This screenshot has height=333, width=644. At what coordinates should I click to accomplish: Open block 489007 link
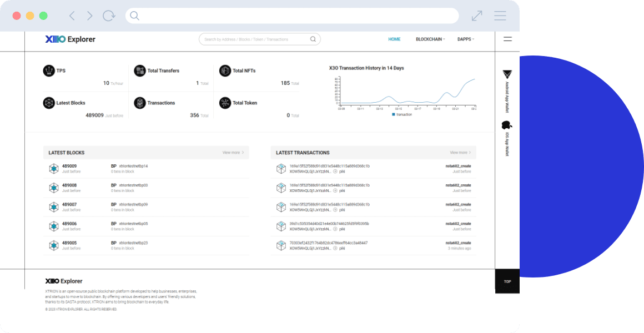[69, 204]
